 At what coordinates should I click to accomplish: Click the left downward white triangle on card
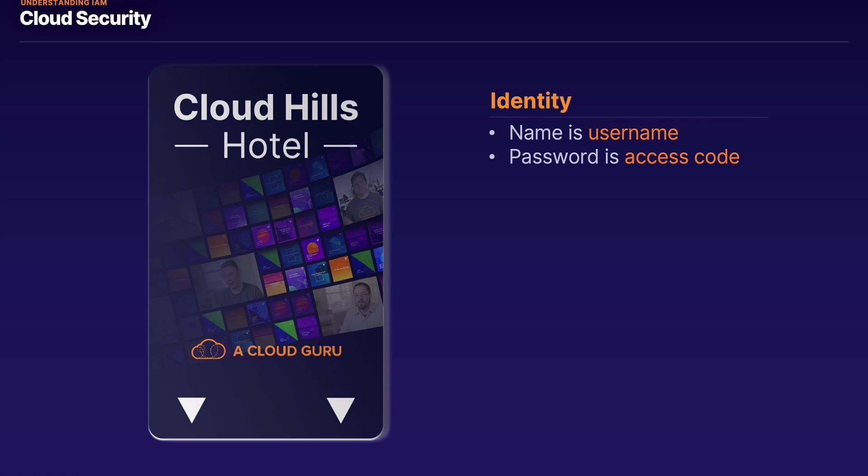click(192, 409)
